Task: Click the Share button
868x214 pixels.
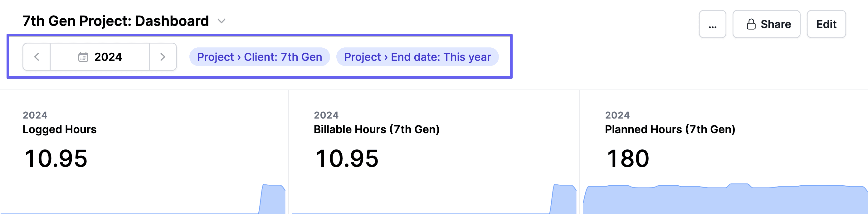Action: pyautogui.click(x=767, y=24)
